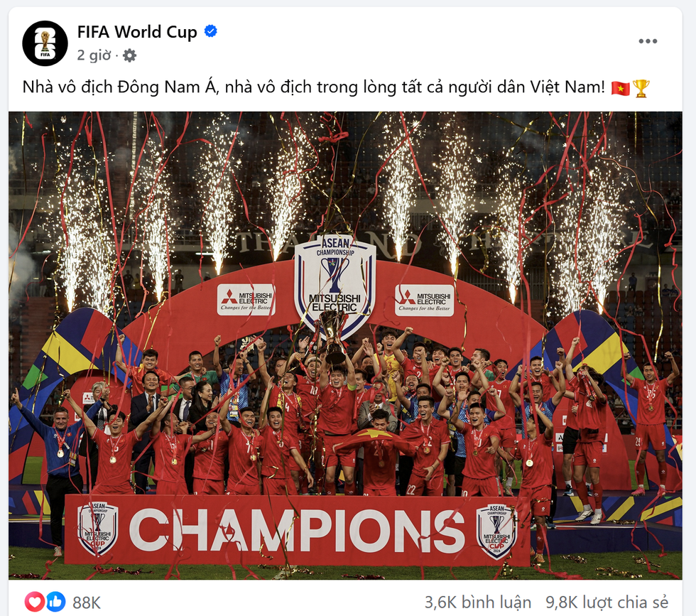Click the post caption text about Việt Nam
The image size is (696, 616).
tap(313, 87)
